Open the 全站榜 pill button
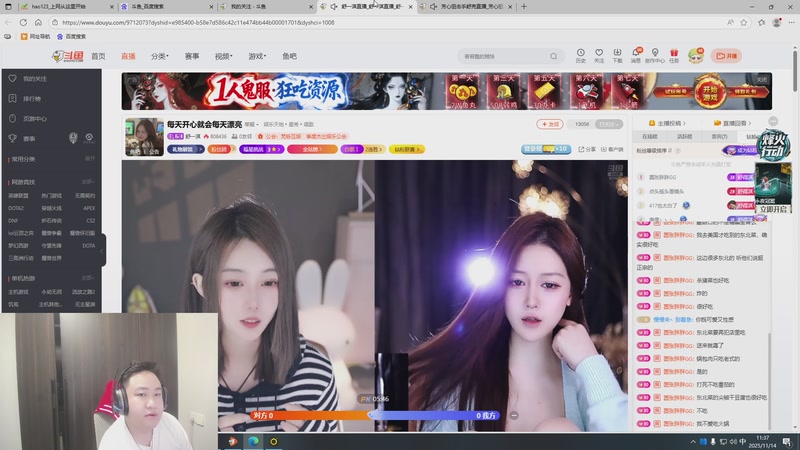 click(x=312, y=149)
